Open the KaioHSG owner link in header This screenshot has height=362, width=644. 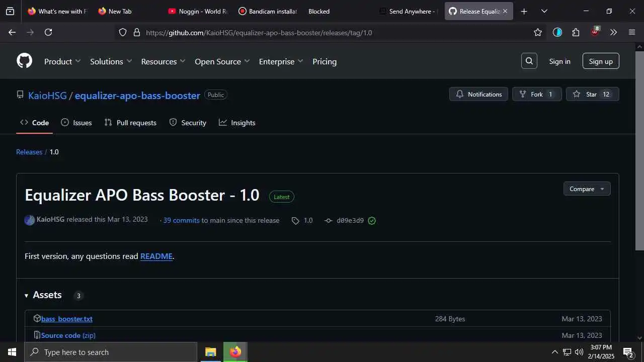pos(47,96)
